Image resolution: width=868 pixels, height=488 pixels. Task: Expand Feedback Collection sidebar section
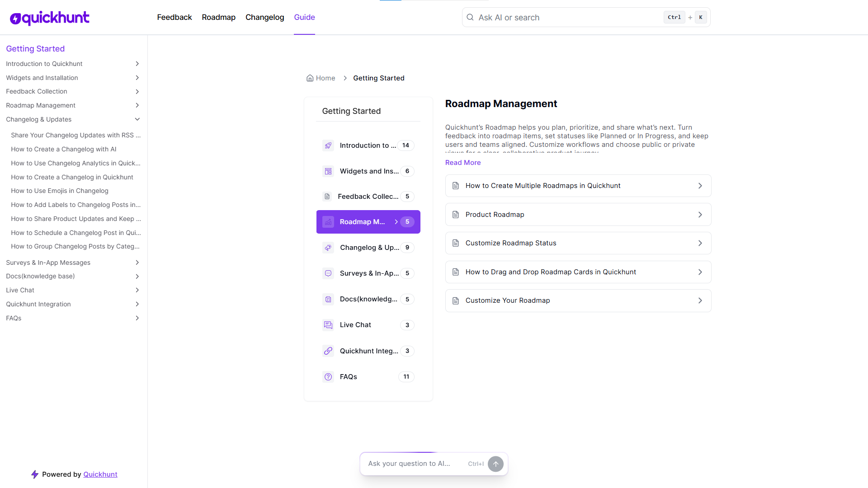pyautogui.click(x=137, y=92)
